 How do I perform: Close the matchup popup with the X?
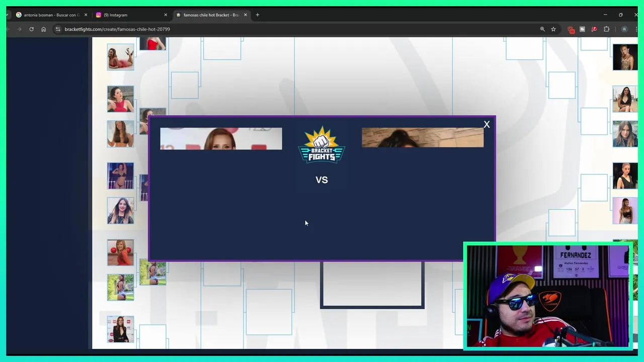point(487,124)
